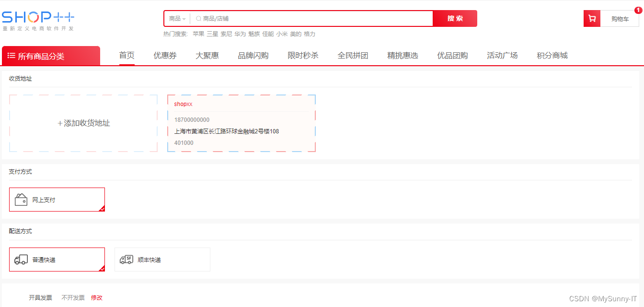Click the postal code 401000
Image resolution: width=644 pixels, height=307 pixels.
point(184,143)
